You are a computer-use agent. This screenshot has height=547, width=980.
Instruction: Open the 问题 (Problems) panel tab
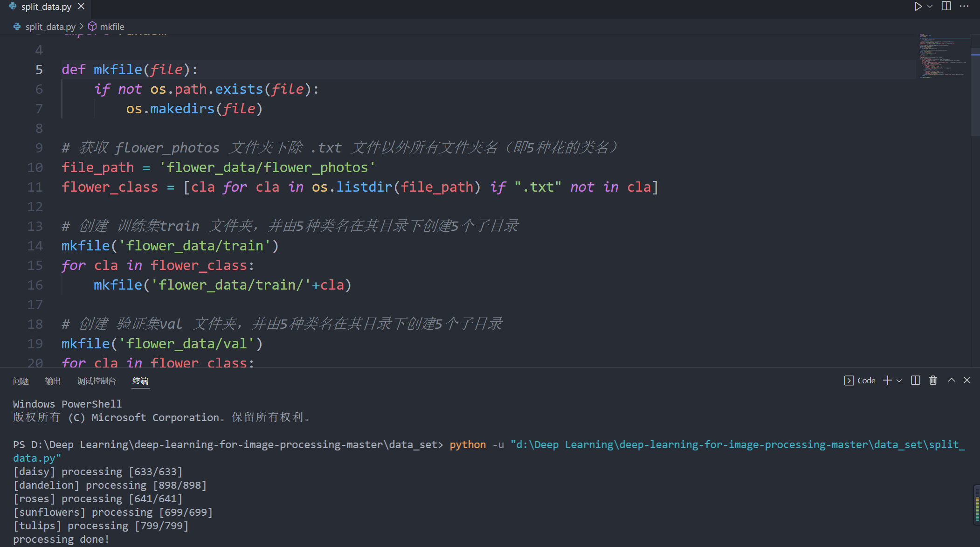[21, 381]
